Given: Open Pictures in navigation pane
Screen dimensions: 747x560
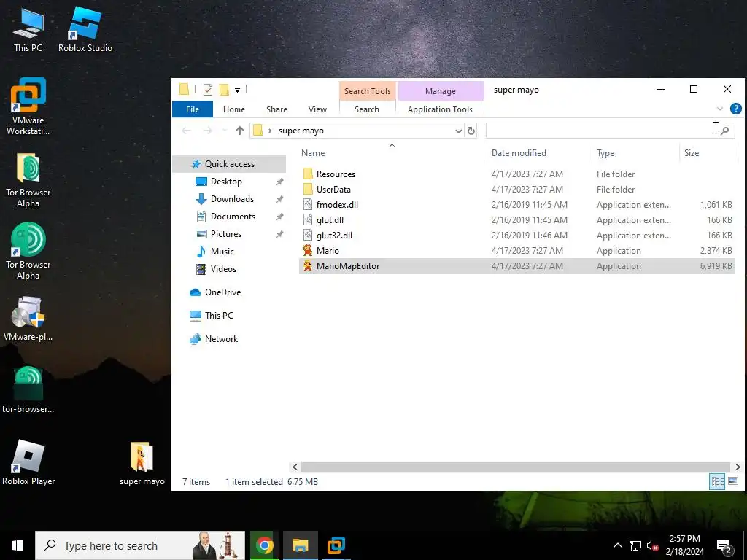Looking at the screenshot, I should [x=226, y=234].
